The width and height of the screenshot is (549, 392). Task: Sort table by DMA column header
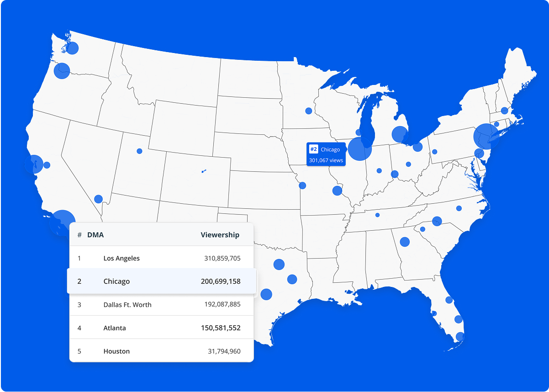pos(95,235)
